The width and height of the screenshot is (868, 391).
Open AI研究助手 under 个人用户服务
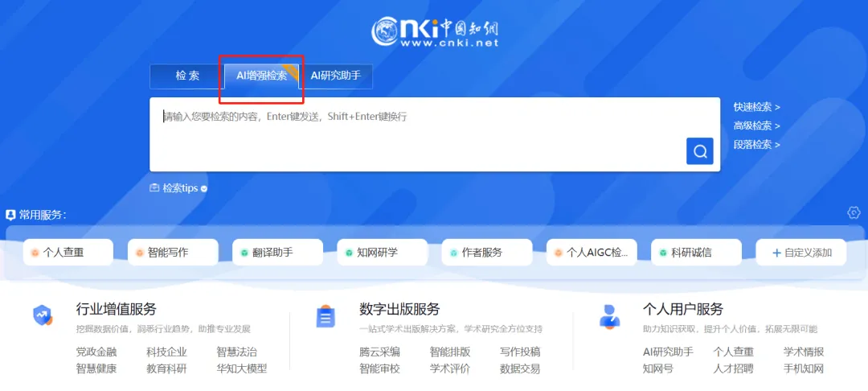(668, 352)
